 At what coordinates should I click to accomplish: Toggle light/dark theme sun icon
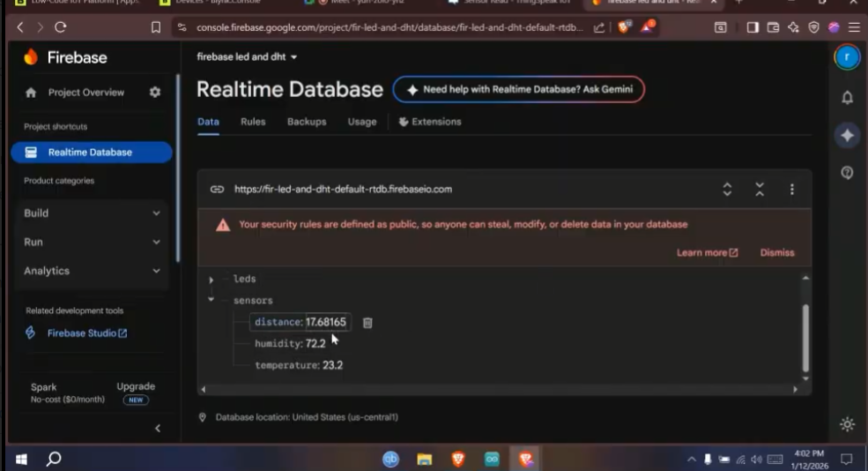[847, 424]
